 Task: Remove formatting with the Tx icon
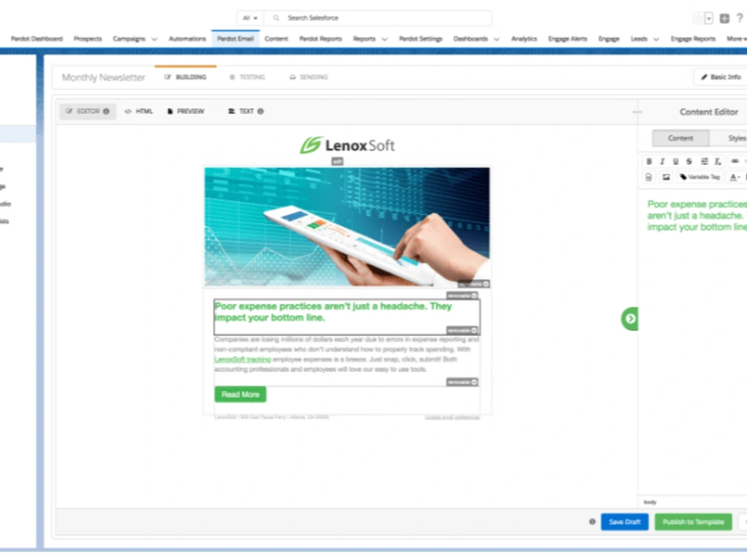coord(718,161)
